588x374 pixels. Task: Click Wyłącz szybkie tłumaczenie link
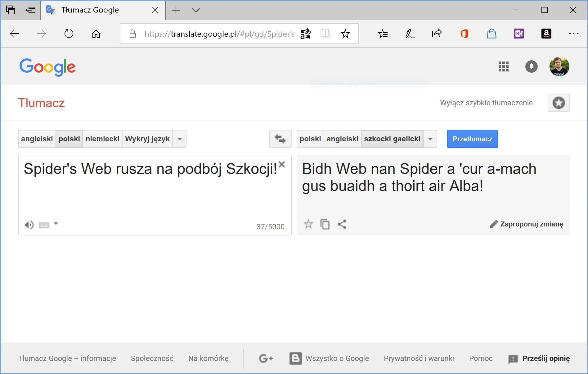(486, 103)
